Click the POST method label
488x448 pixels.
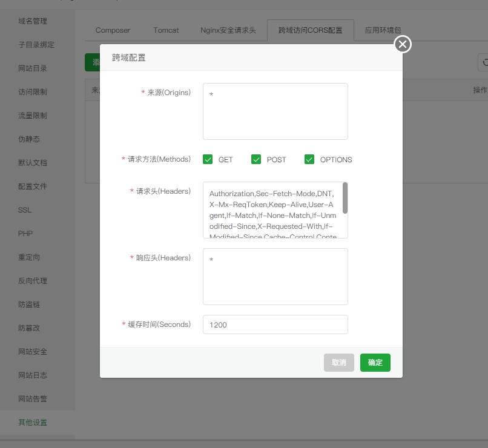[x=276, y=160]
